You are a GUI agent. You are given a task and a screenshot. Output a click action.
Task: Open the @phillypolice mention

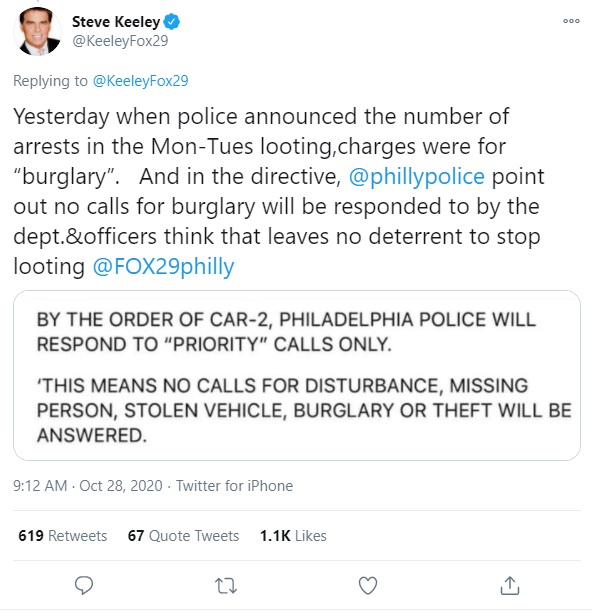tap(416, 176)
